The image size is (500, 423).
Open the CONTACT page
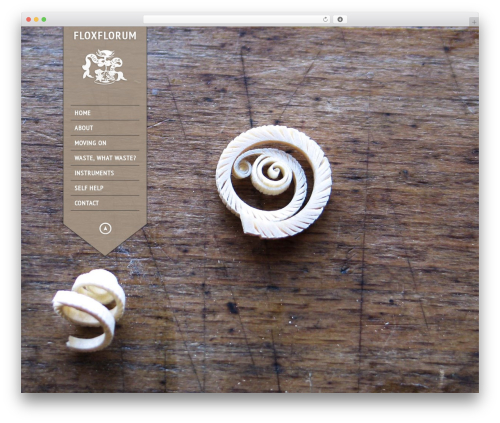click(x=87, y=203)
